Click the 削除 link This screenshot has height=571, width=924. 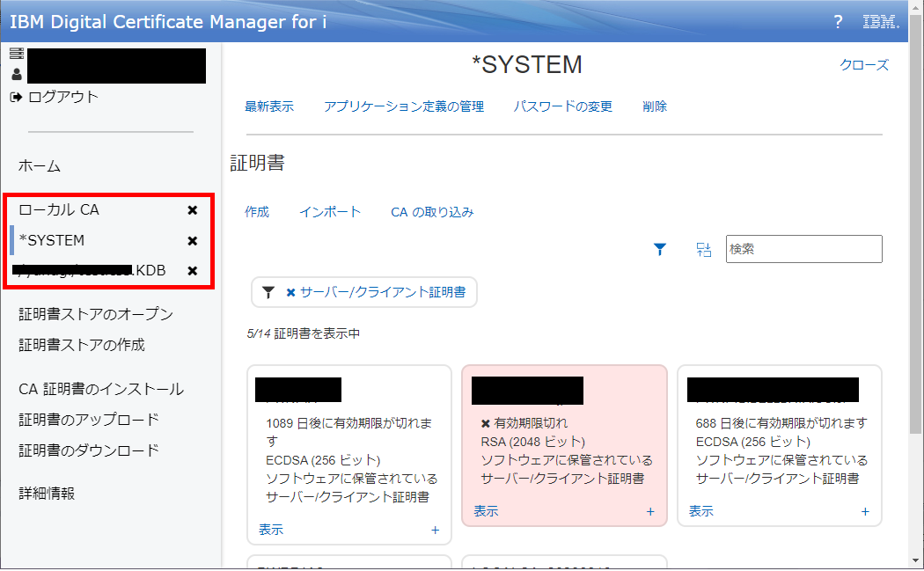click(x=655, y=106)
